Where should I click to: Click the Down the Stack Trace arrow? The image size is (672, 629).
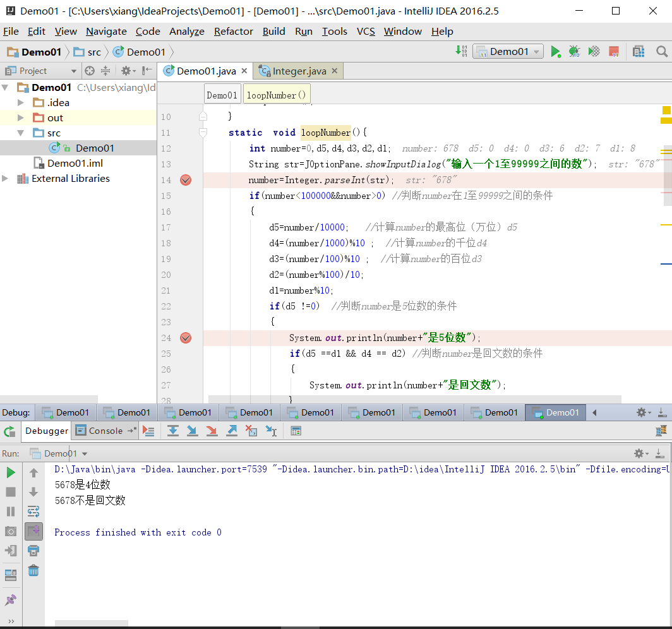(x=33, y=492)
